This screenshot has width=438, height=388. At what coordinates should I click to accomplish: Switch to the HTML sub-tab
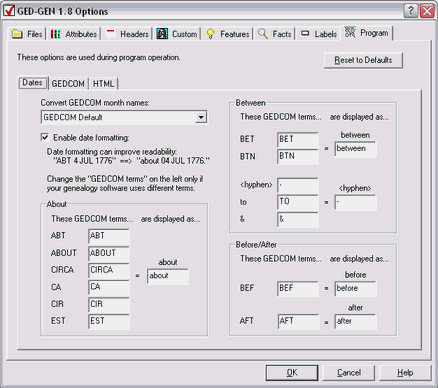103,83
